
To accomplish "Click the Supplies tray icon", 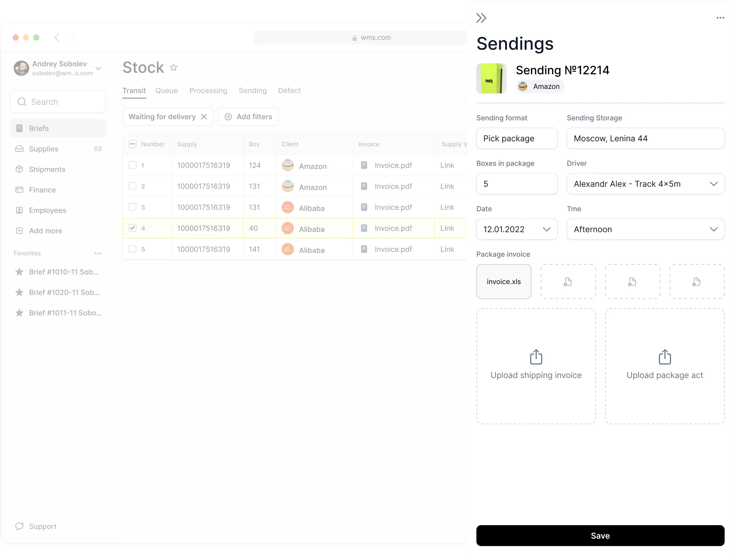I will tap(20, 149).
